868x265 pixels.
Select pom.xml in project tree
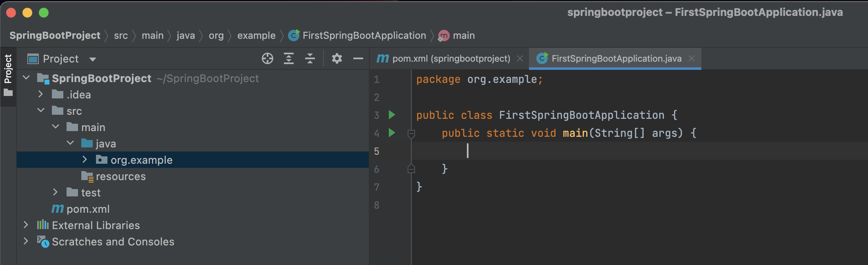[193, 209]
